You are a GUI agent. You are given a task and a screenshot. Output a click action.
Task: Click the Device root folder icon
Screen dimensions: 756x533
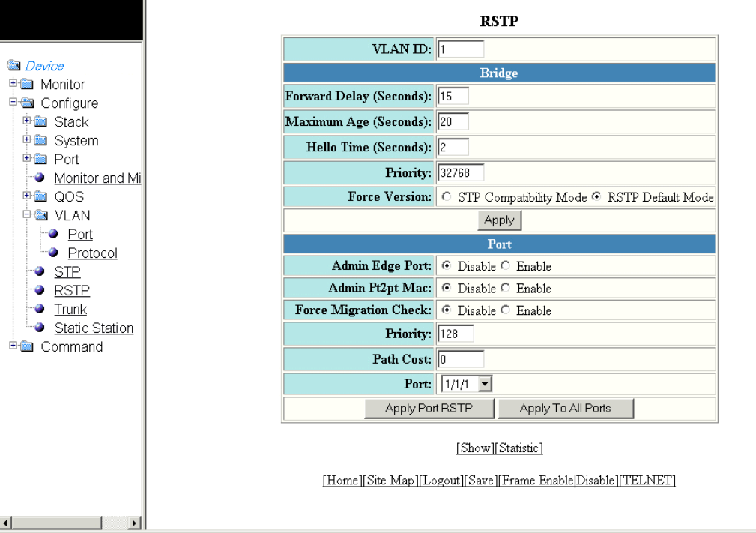click(13, 66)
